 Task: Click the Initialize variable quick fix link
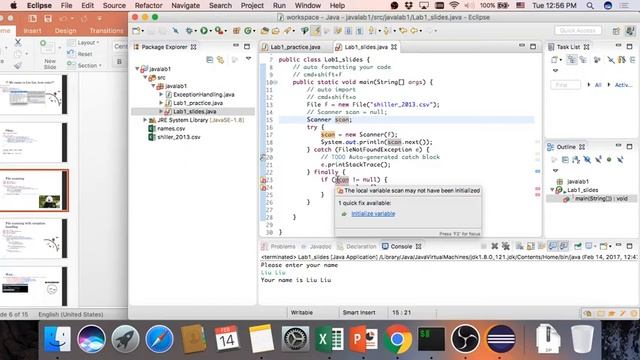(373, 213)
